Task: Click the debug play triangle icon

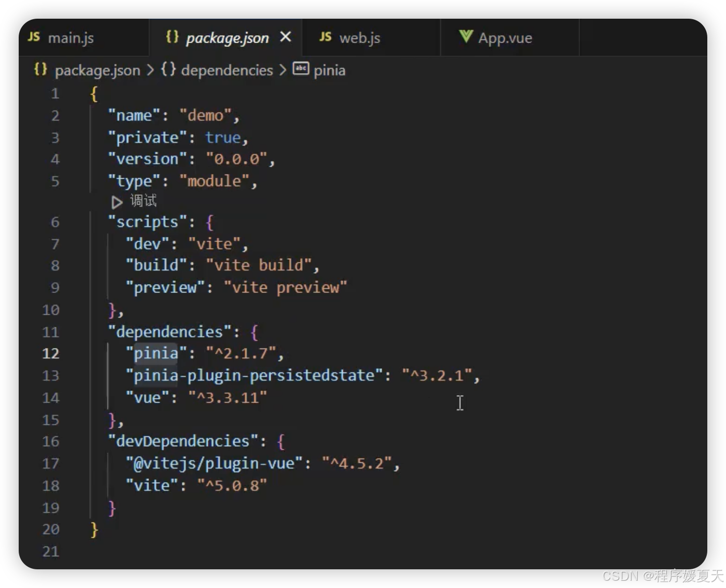Action: click(x=117, y=202)
